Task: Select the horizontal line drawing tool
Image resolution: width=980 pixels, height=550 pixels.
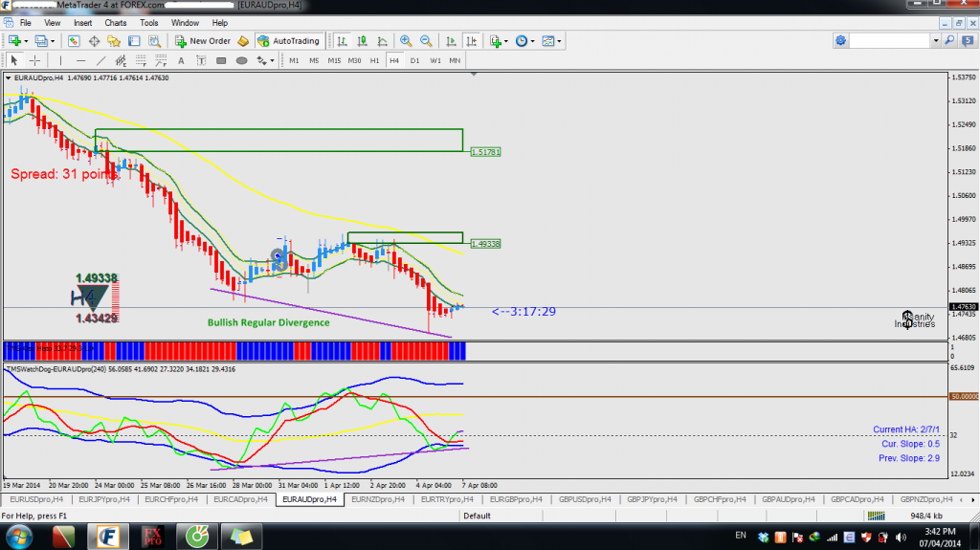Action: (80, 60)
